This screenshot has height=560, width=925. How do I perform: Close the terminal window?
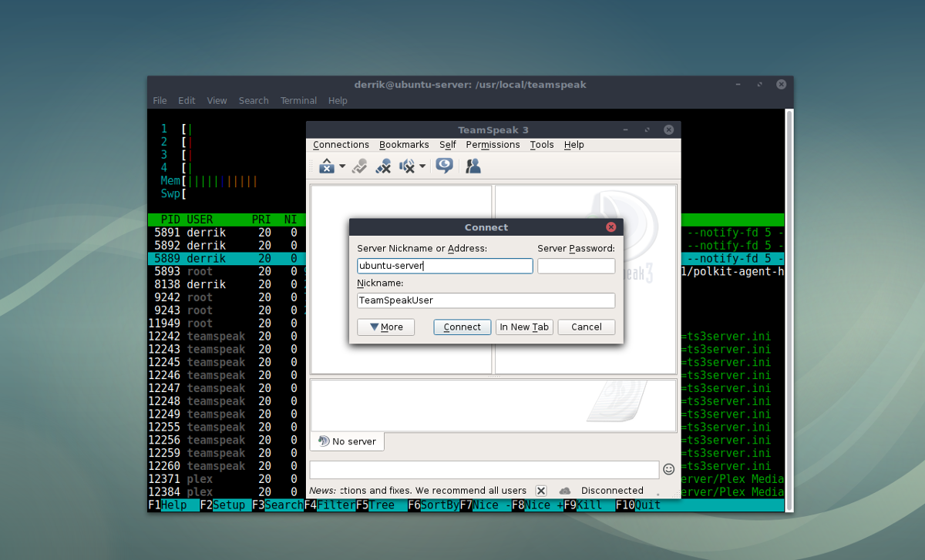(782, 85)
